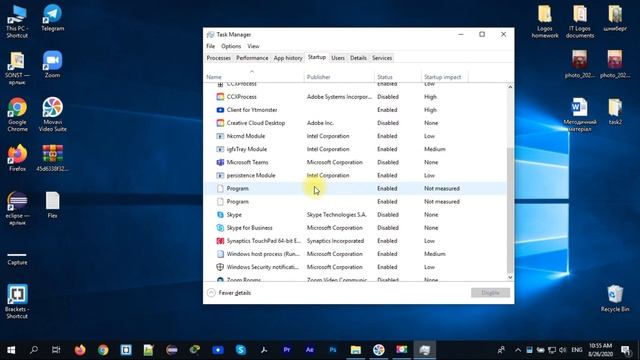Switch to the App history tab
This screenshot has height=360, width=640.
tap(288, 58)
